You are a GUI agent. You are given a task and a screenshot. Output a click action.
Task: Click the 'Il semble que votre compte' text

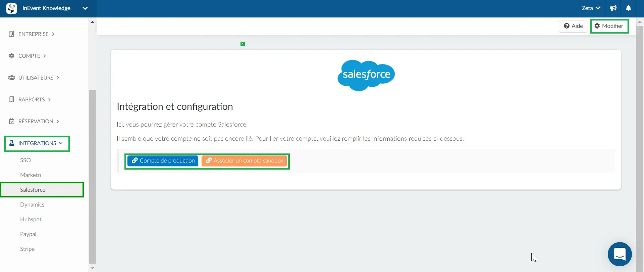pos(290,139)
